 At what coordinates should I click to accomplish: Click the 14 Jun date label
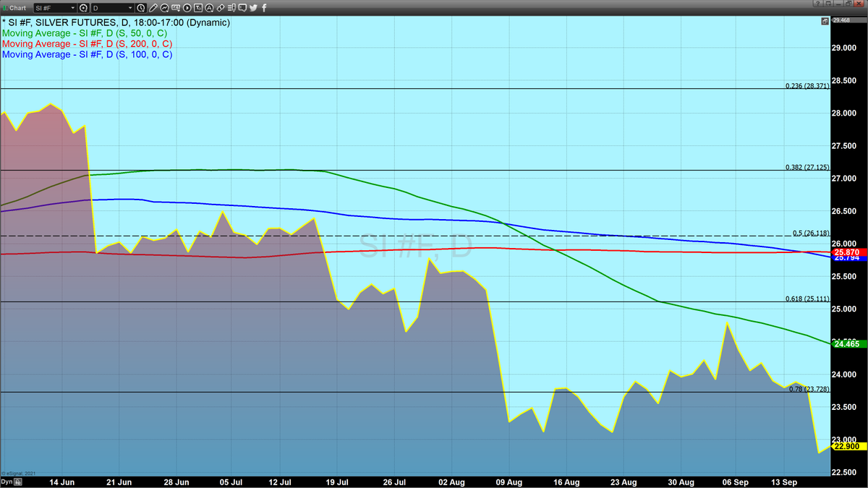[x=62, y=481]
